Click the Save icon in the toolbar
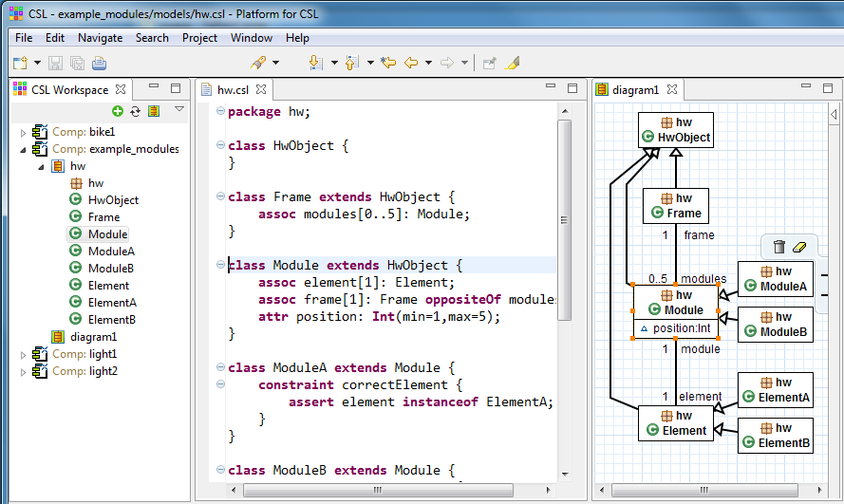 55,64
